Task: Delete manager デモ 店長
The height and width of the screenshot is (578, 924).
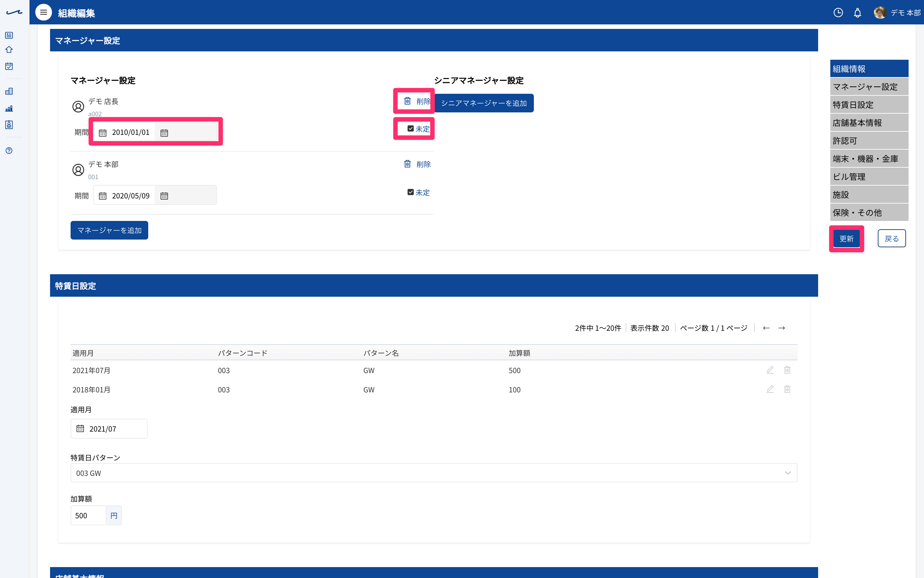Action: 417,101
